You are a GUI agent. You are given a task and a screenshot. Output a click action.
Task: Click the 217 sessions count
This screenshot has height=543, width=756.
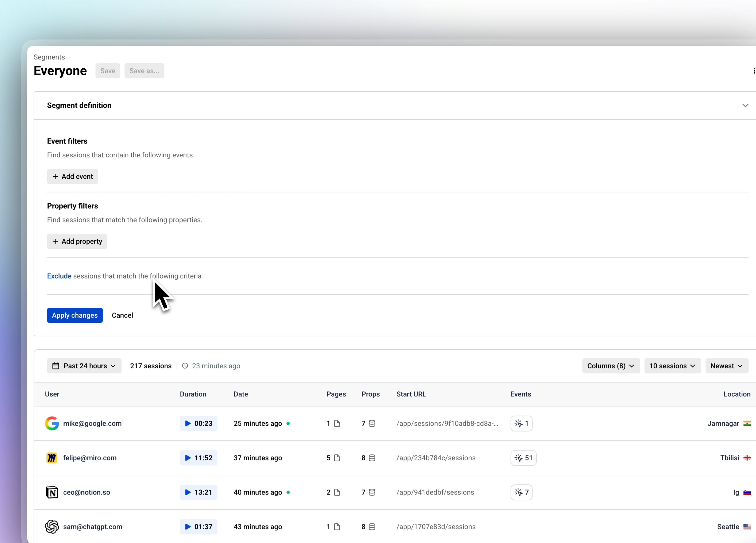pos(151,366)
